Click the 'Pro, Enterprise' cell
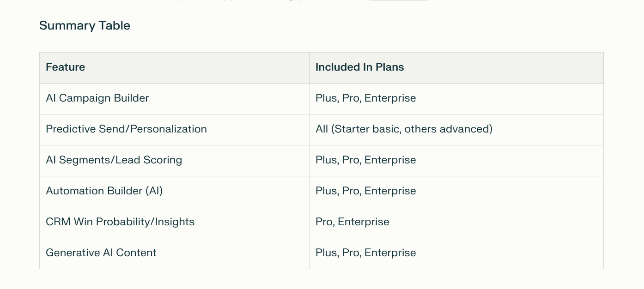The width and height of the screenshot is (644, 289). [456, 223]
